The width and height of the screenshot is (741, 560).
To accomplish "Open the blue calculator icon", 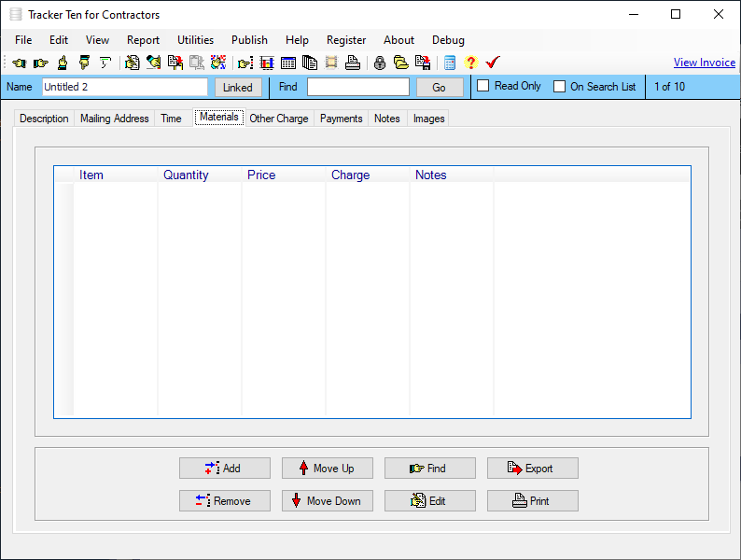I will click(450, 63).
